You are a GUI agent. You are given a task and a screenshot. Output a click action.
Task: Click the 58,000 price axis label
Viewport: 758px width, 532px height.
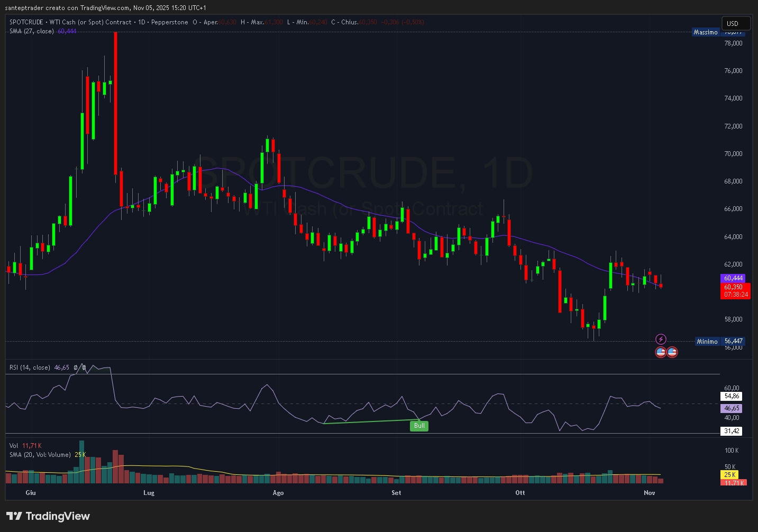pyautogui.click(x=733, y=319)
